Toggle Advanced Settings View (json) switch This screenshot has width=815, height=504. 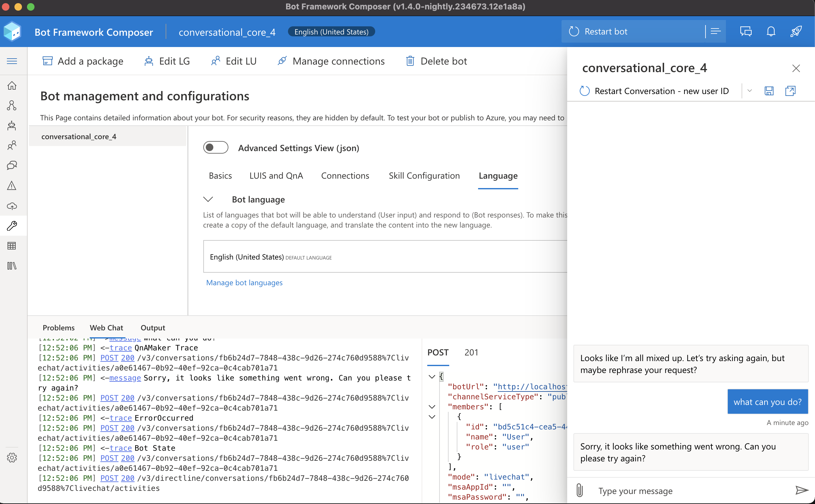216,148
